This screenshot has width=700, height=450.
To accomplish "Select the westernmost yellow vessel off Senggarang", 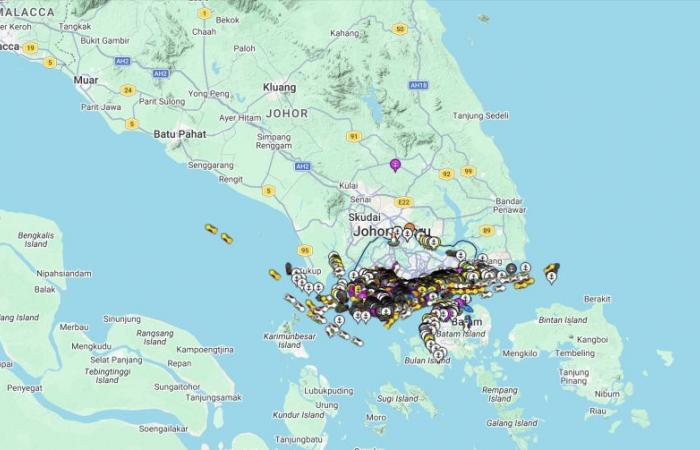I will click(x=211, y=229).
